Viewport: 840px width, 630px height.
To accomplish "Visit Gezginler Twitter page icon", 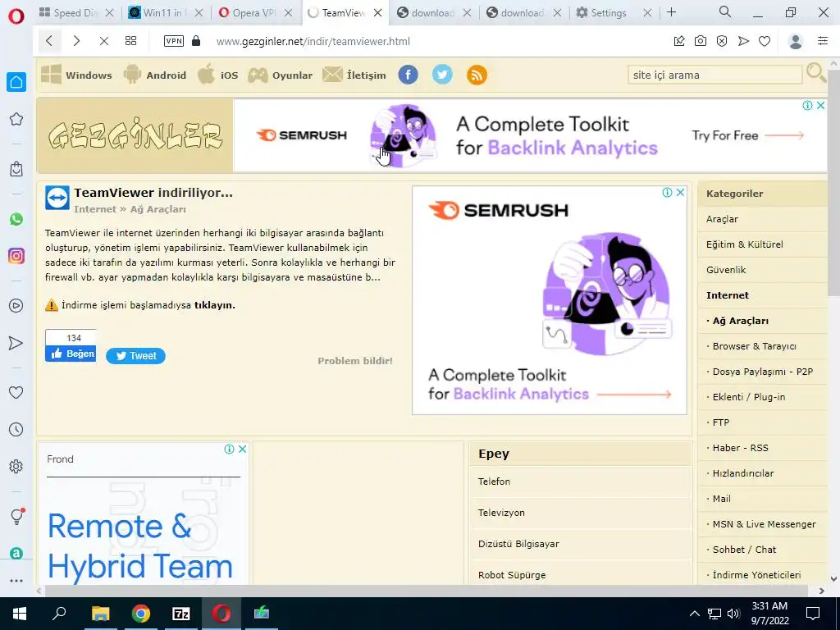I will pos(442,75).
